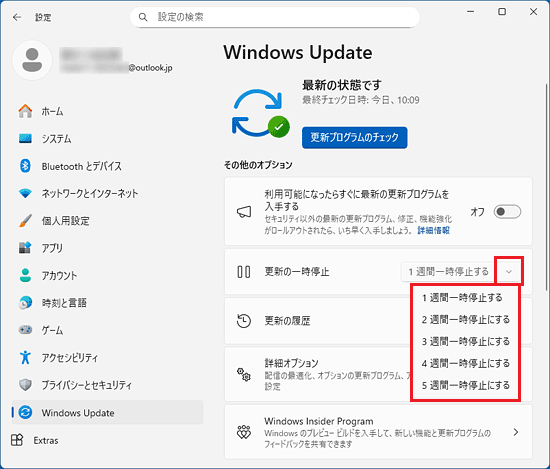This screenshot has width=550, height=469.
Task: Click the ゲーム controller icon
Action: click(25, 330)
